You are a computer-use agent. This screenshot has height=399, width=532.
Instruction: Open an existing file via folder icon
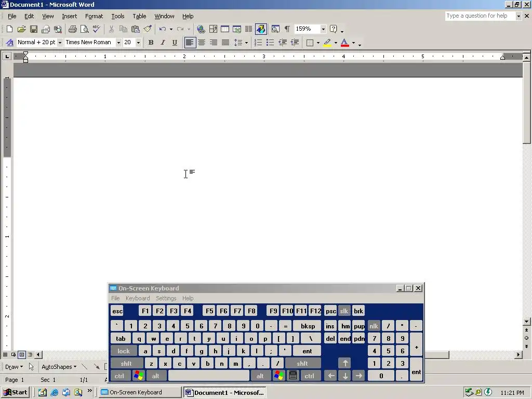coord(21,29)
